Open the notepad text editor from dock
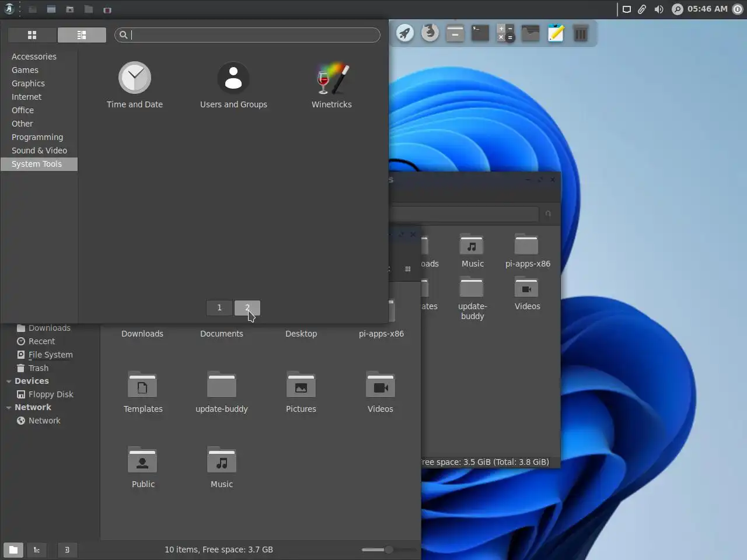The image size is (747, 560). tap(556, 33)
